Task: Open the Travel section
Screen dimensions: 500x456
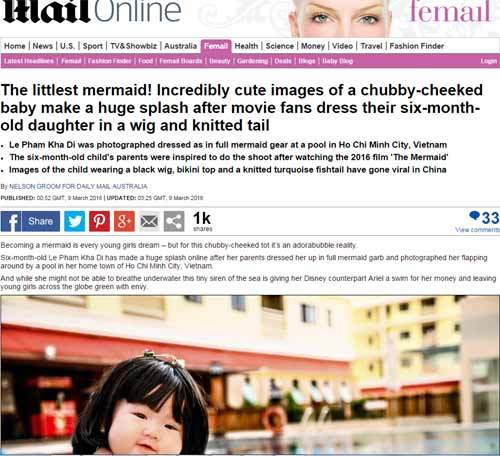Action: [x=371, y=46]
